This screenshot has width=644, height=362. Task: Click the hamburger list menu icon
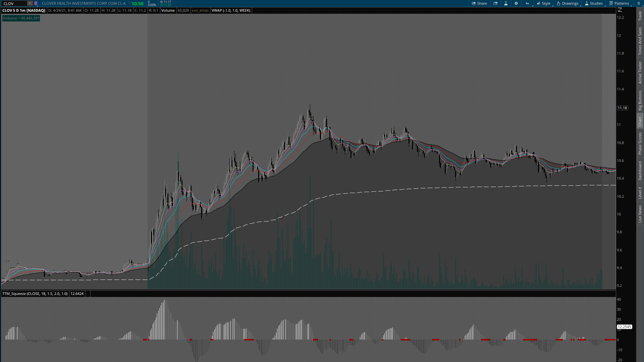tap(638, 3)
